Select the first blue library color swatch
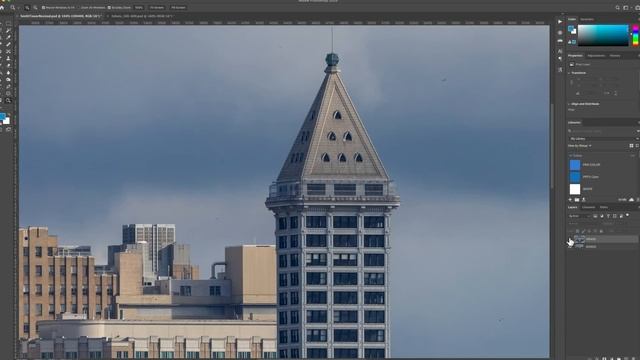 coord(575,164)
